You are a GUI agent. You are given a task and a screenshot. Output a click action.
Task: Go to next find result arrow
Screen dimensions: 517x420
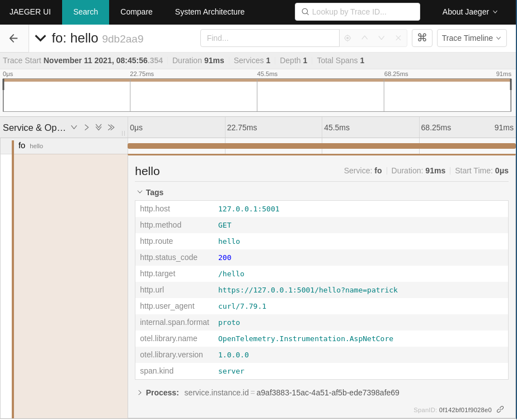point(382,38)
